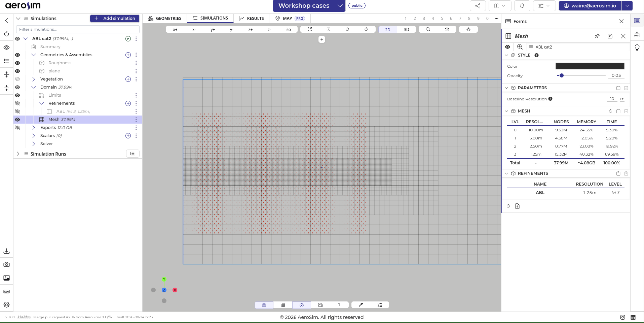
Task: Click lightbulb icon in right sidebar
Action: (637, 47)
